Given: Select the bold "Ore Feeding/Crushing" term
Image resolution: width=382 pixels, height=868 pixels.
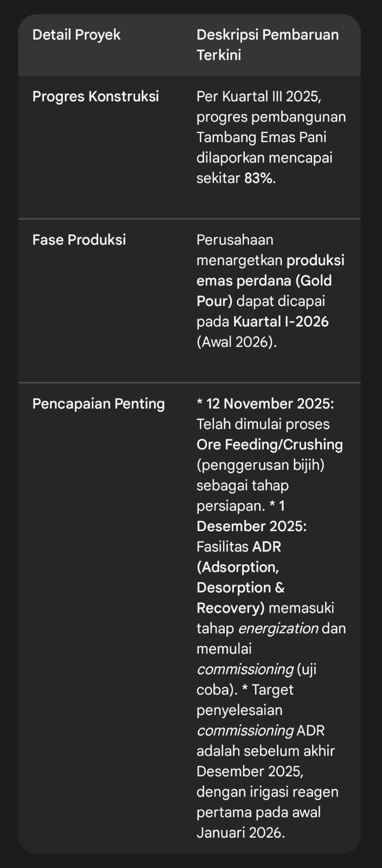Looking at the screenshot, I should click(x=270, y=445).
